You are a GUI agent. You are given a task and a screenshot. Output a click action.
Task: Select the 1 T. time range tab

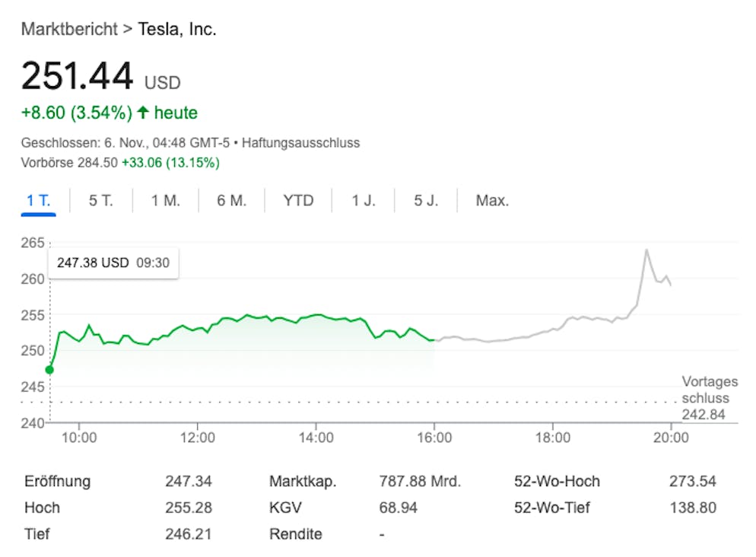tap(38, 201)
